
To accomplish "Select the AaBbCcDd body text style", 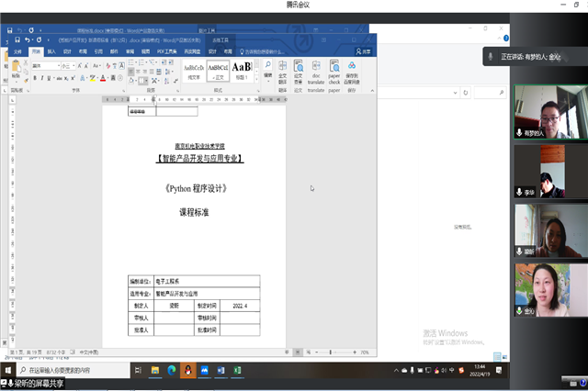I will (x=194, y=71).
